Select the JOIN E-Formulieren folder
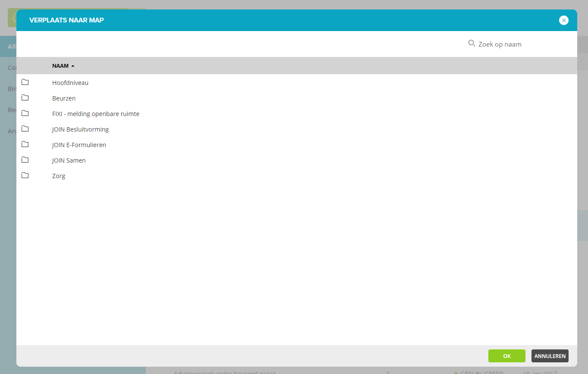This screenshot has height=374, width=588. (79, 145)
